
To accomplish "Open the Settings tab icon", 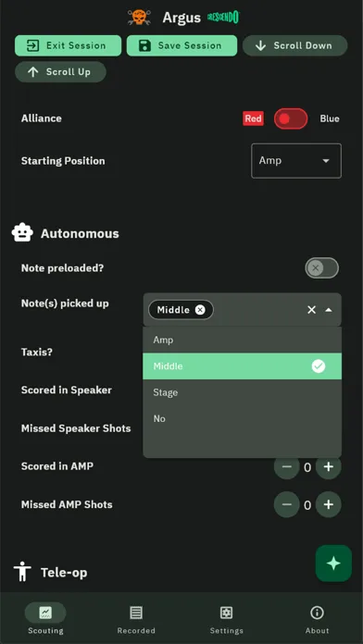I will 227,613.
